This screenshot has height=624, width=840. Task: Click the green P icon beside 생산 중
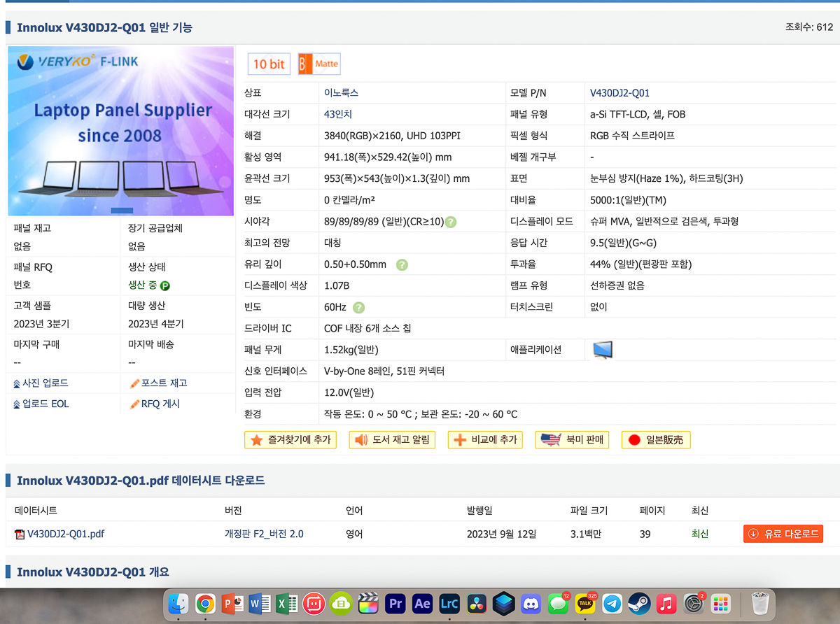[165, 285]
